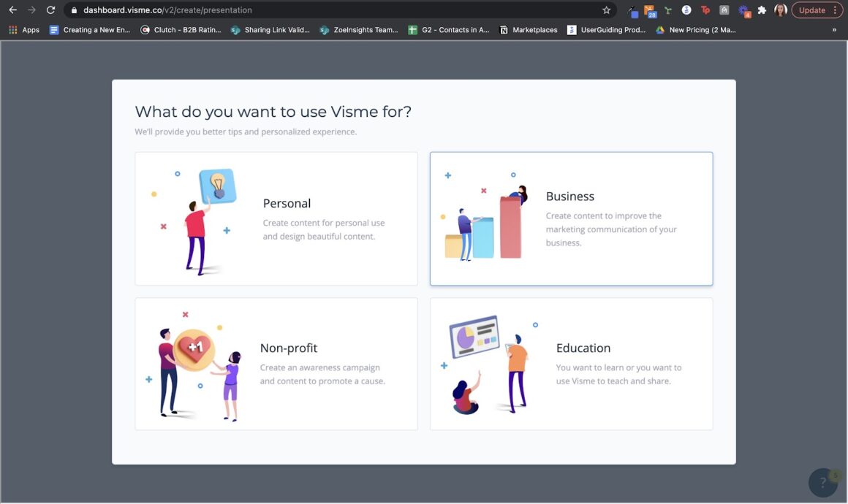Open the Marketplaces bookmark

pyautogui.click(x=529, y=29)
